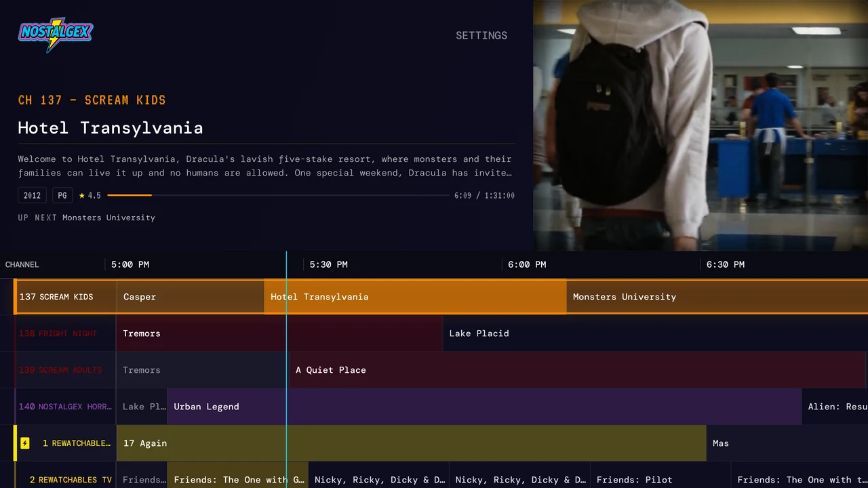Click CH 137 - SCREAM KIDS label
868x488 pixels.
tap(92, 100)
